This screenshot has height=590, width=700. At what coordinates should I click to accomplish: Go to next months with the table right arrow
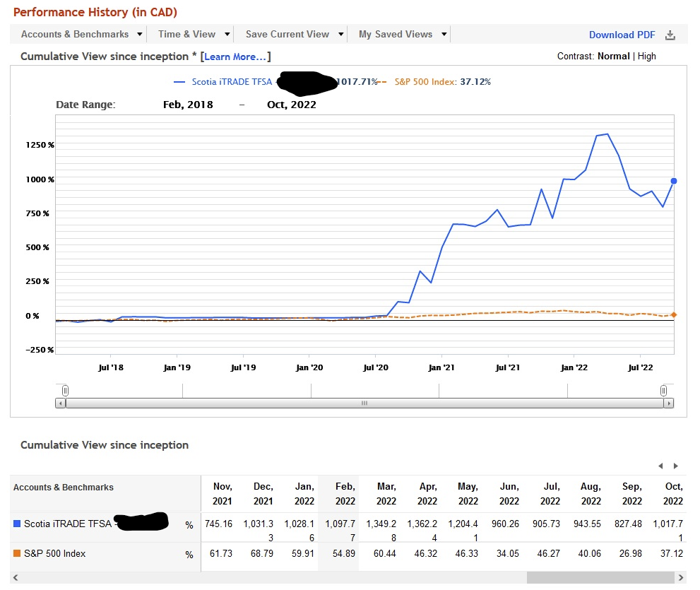(x=676, y=466)
